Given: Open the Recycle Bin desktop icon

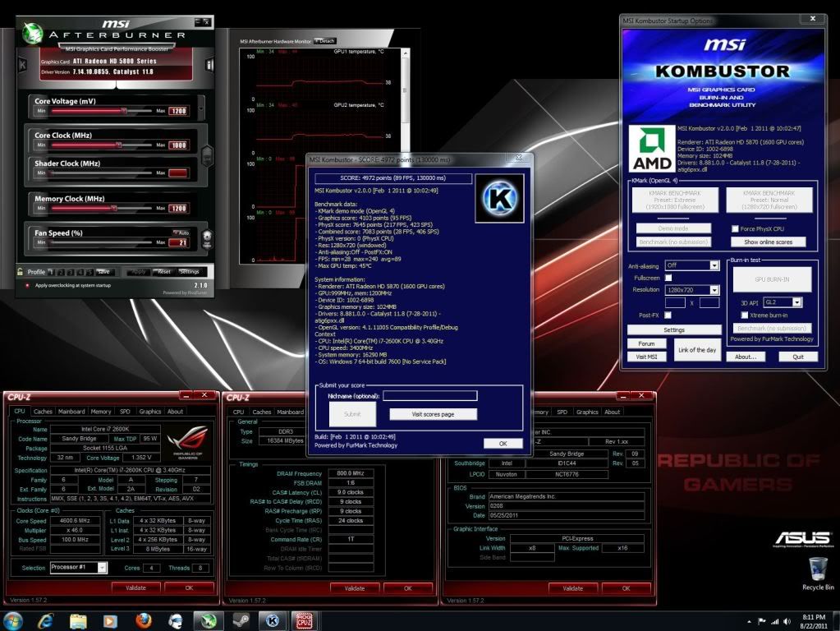Looking at the screenshot, I should 818,573.
